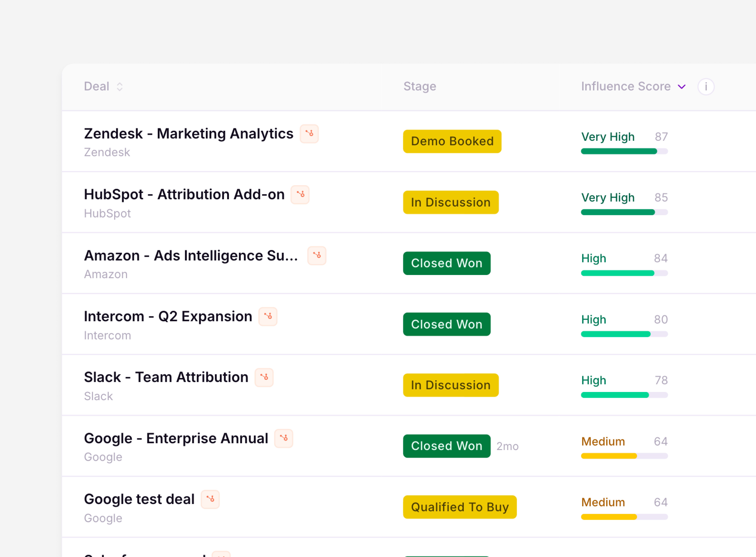756x557 pixels.
Task: Click Intercom company name
Action: (x=107, y=336)
